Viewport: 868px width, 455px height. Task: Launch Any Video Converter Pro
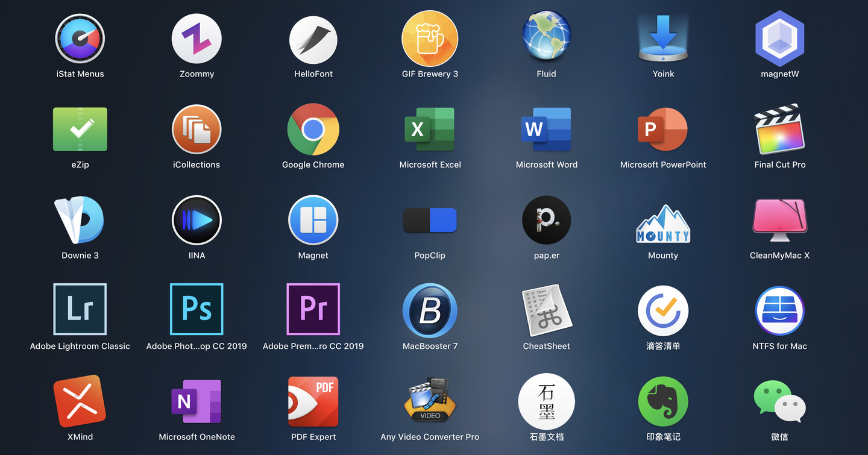coord(430,400)
